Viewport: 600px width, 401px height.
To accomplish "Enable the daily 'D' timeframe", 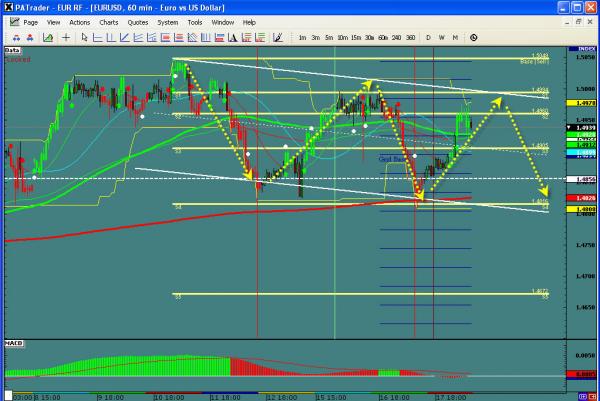I will [429, 37].
